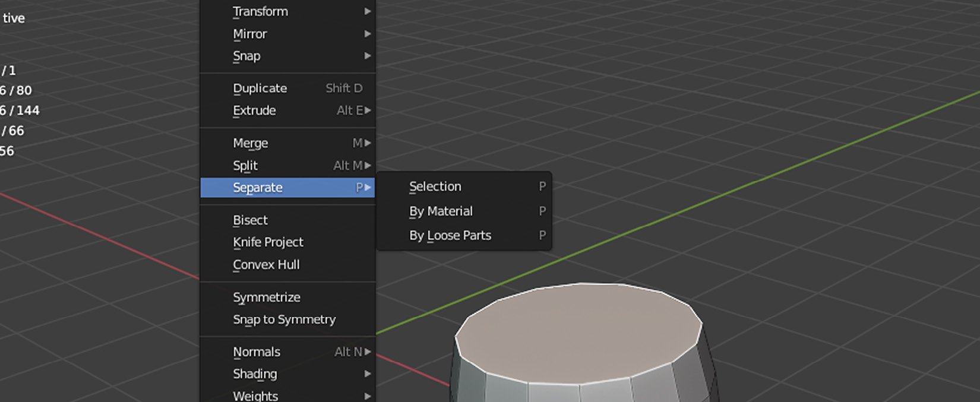Open the Normals submenu
The height and width of the screenshot is (402, 980).
(x=287, y=352)
